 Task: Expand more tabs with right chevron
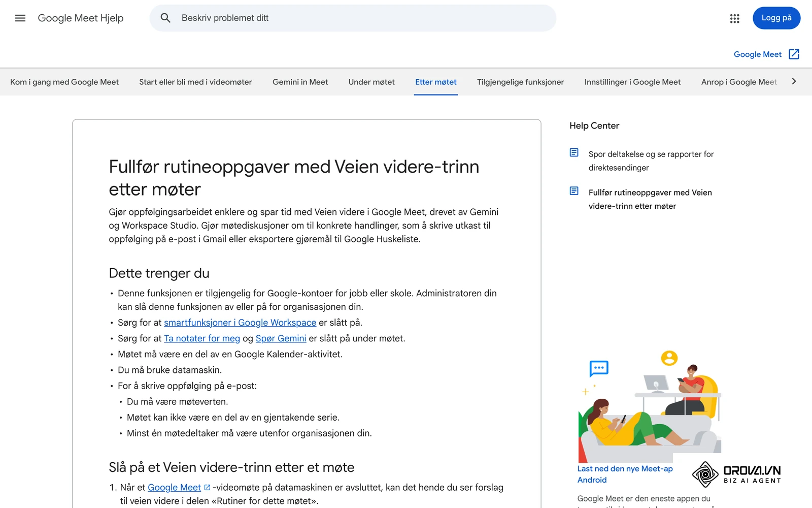tap(794, 81)
